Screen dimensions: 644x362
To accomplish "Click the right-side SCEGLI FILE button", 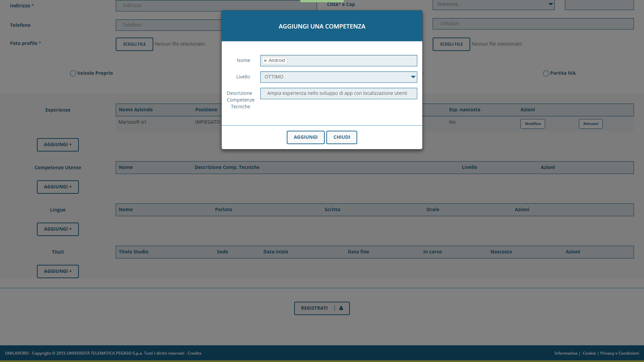I will click(x=451, y=44).
